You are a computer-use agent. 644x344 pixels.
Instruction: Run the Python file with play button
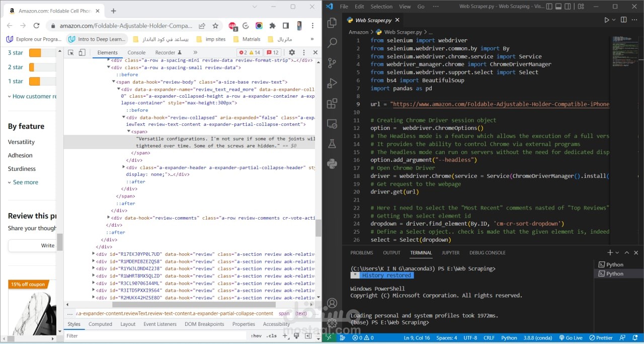606,20
